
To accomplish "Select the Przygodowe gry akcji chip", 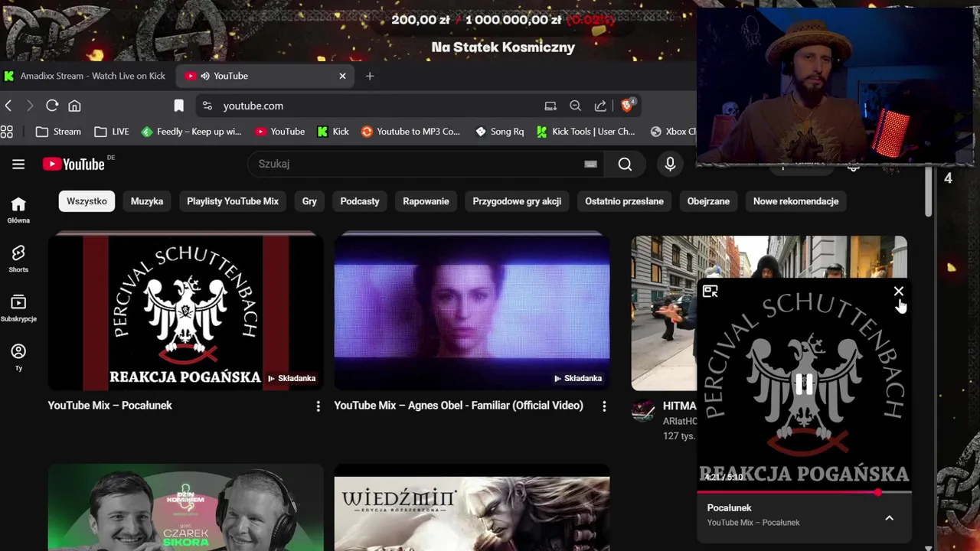I will [x=517, y=201].
